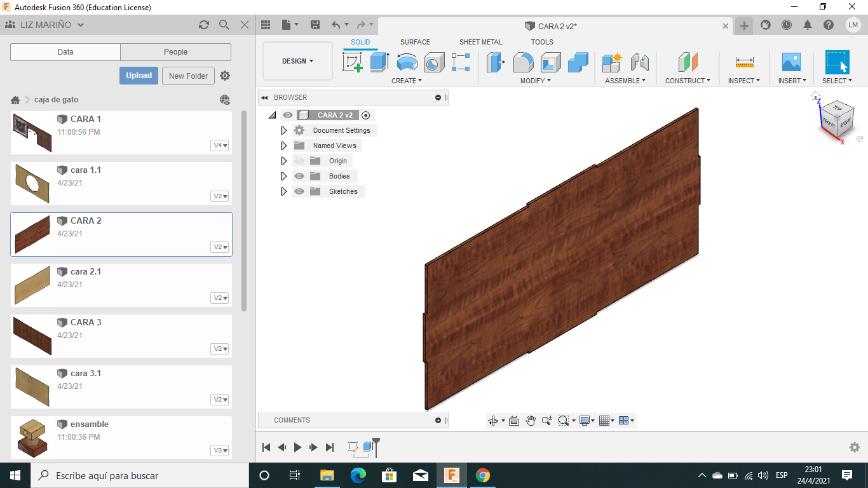Select the Revolve tool icon
This screenshot has height=488, width=868.
[407, 62]
